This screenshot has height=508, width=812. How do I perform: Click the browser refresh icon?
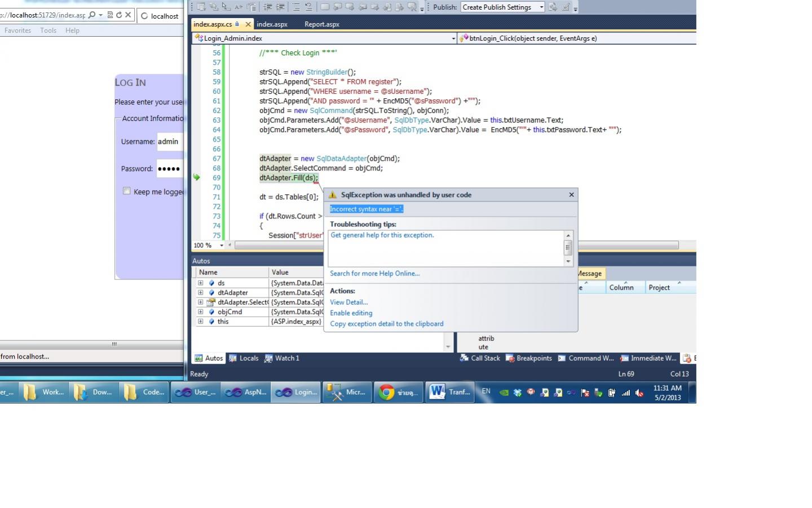tap(119, 15)
